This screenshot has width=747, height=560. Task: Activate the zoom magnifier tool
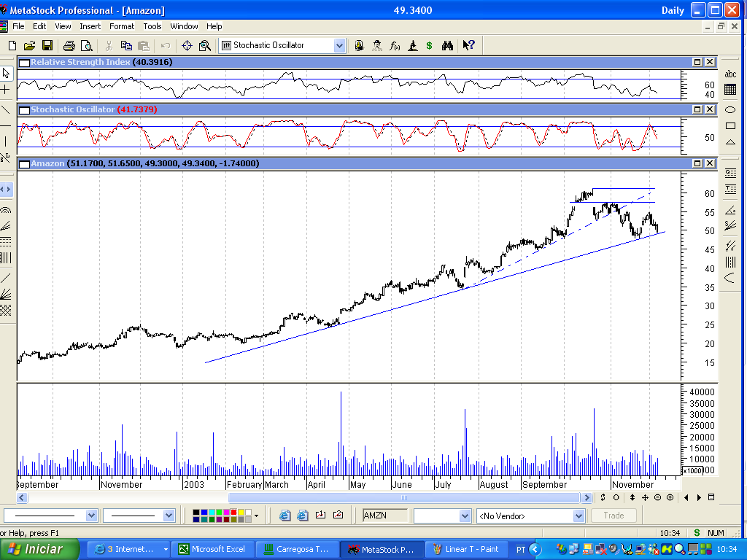click(205, 46)
